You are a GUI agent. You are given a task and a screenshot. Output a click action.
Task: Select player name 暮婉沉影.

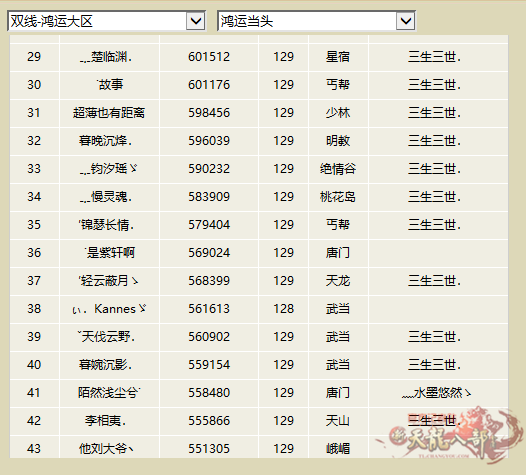[x=105, y=365]
